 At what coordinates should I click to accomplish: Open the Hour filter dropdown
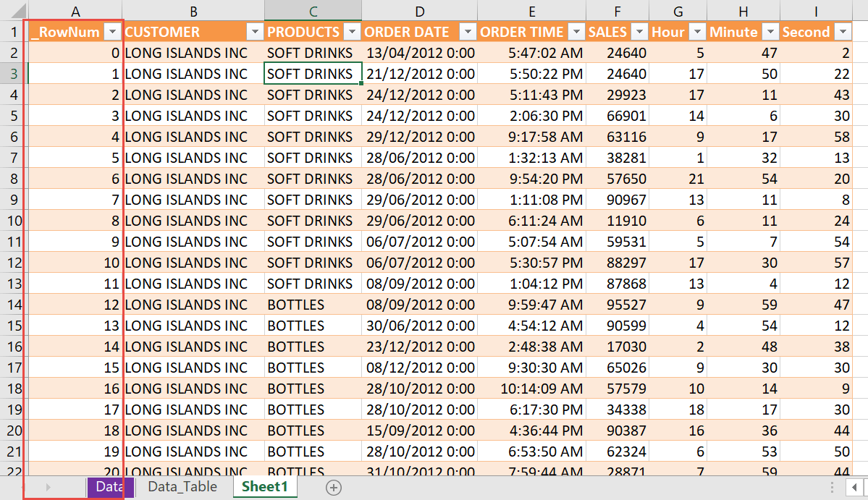(x=697, y=32)
